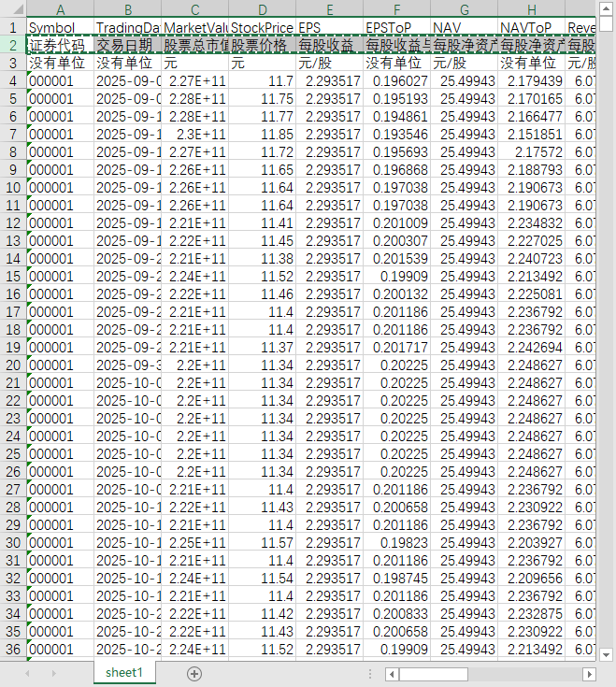616x687 pixels.
Task: Select row 2 header
Action: 13,45
